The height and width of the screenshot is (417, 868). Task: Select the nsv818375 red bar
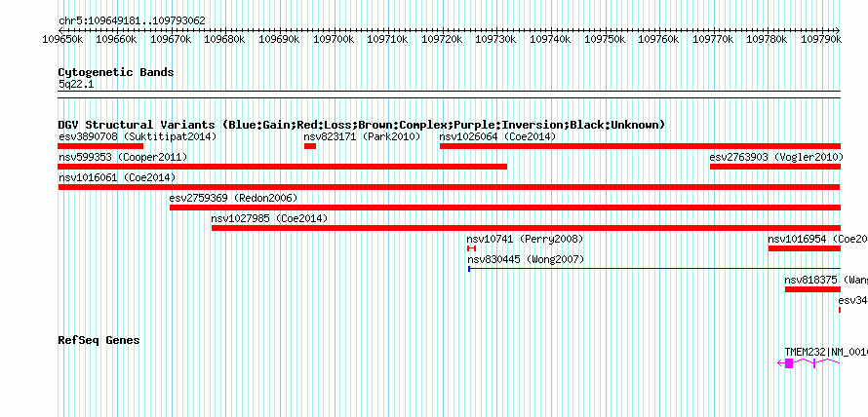(812, 289)
